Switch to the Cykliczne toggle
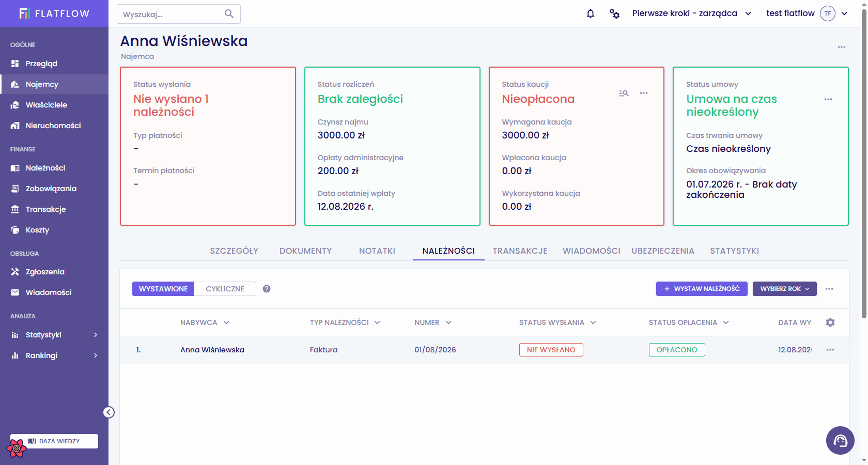The width and height of the screenshot is (868, 465). pos(225,289)
